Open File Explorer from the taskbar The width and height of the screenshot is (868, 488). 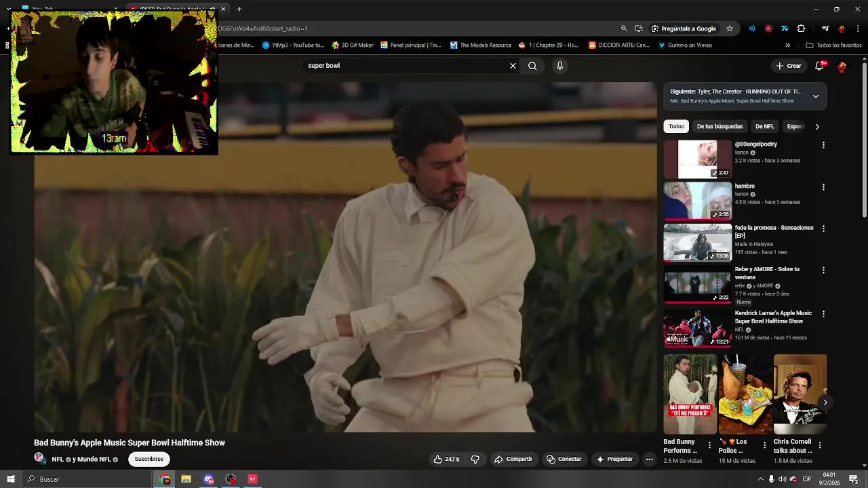186,479
